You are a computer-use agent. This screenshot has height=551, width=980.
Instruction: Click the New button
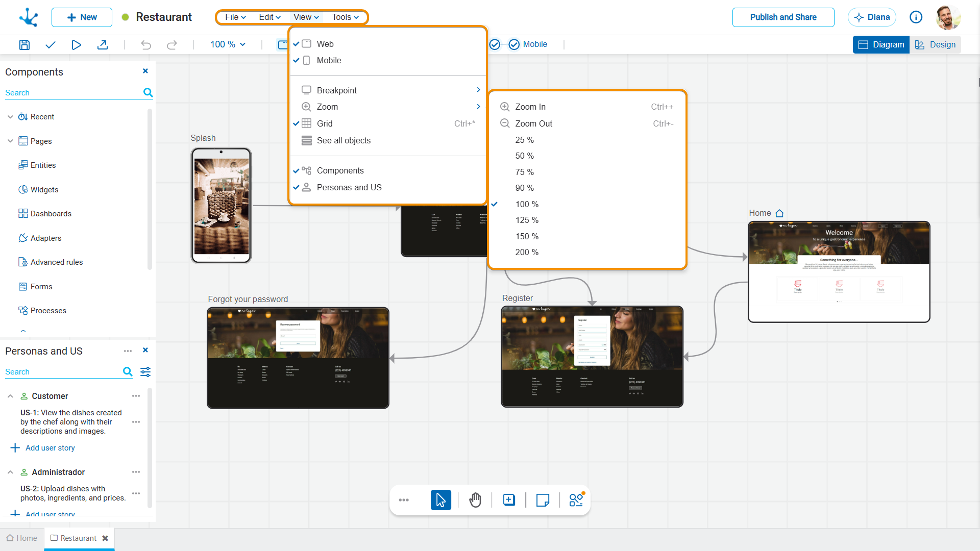[x=82, y=17]
